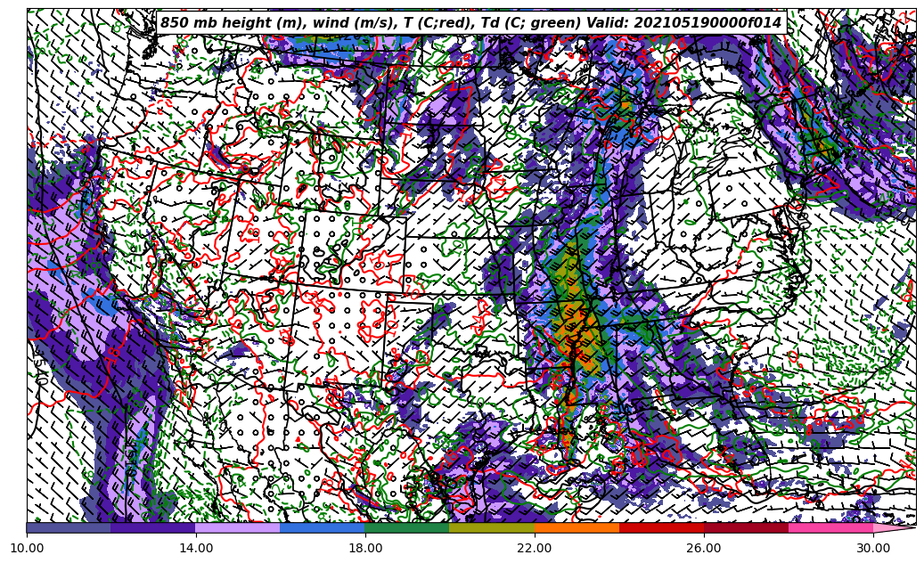Viewport: 924px width, 563px height.
Task: Click the slate-blue 10–12 colorbar segment
Action: click(x=69, y=527)
